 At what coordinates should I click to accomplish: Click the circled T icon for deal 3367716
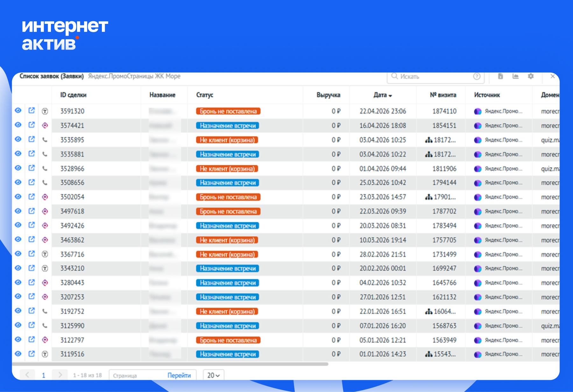tap(45, 254)
